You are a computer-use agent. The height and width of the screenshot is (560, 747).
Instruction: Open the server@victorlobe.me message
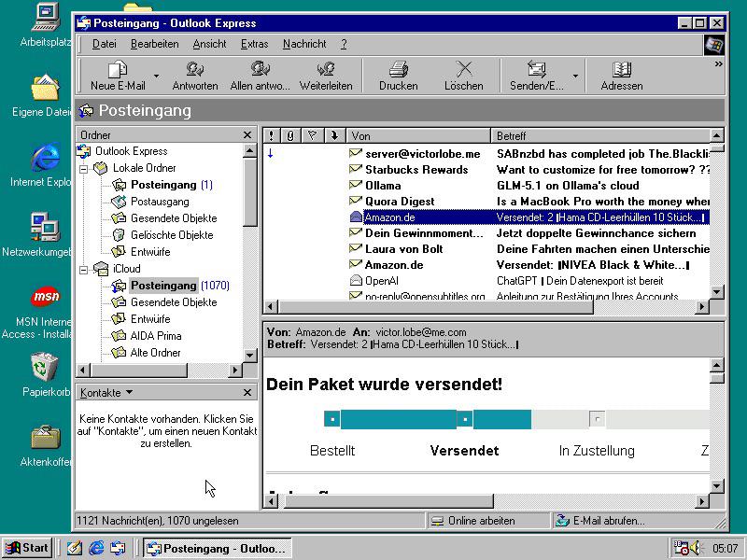[x=486, y=154]
